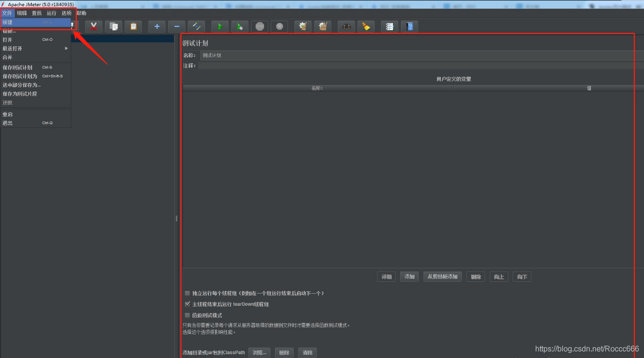Viewport: 644px width, 358px height.
Task: Open the 运行 menu
Action: point(51,13)
